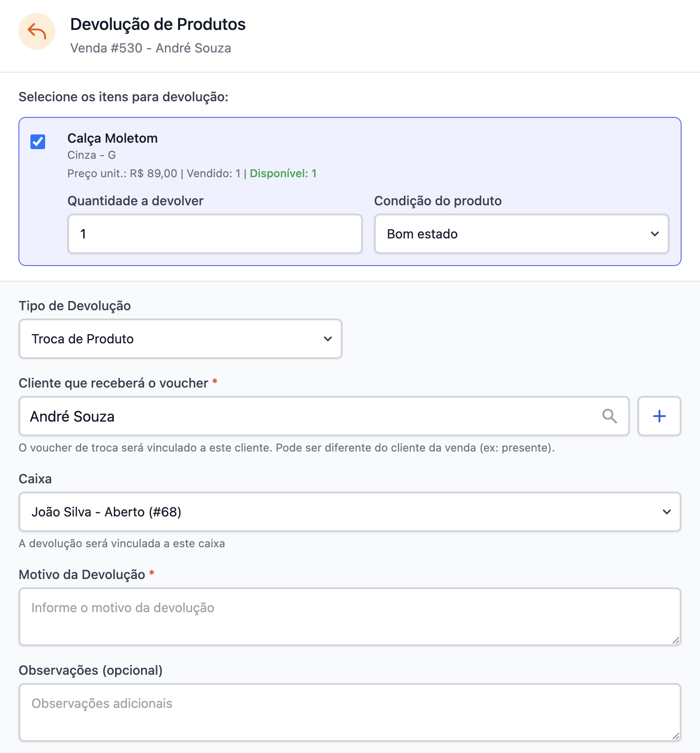Click the Condição do produto label
Viewport: 700px width, 753px height.
click(437, 201)
